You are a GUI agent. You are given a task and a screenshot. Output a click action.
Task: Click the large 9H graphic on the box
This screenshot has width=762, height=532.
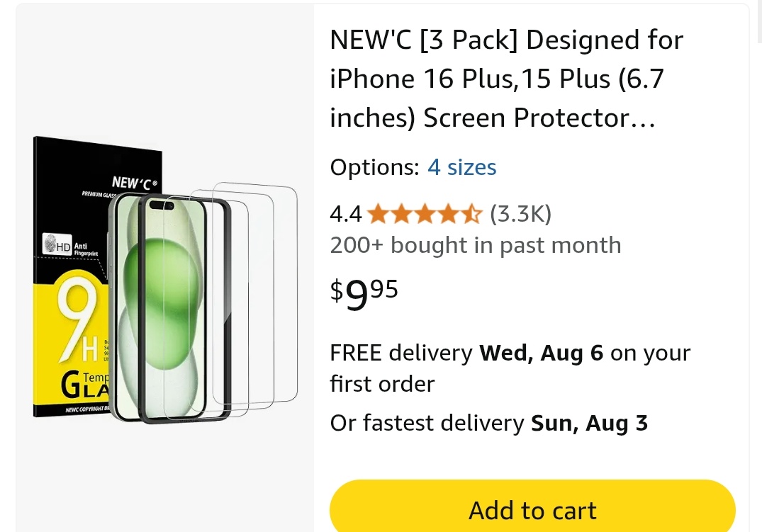pos(78,321)
